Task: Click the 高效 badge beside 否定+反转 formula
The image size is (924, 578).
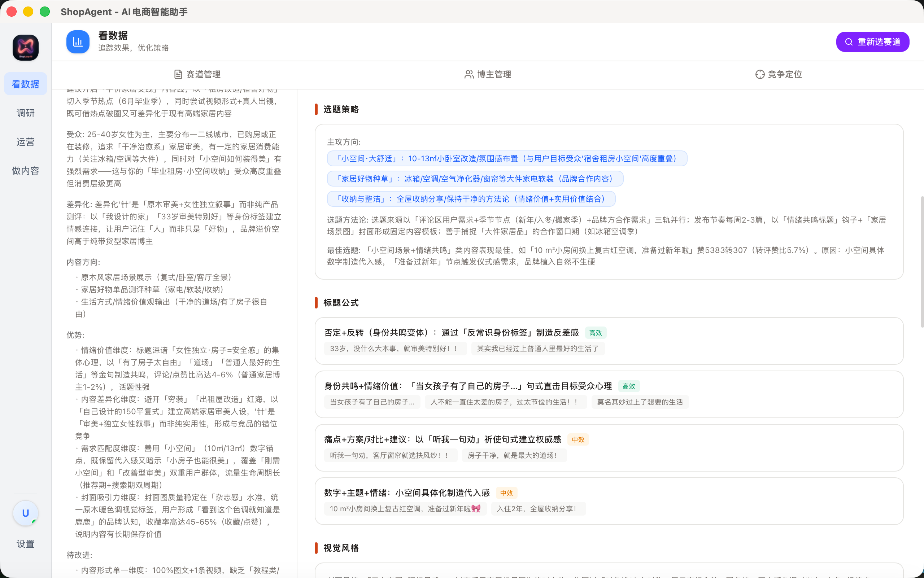Action: click(x=595, y=333)
